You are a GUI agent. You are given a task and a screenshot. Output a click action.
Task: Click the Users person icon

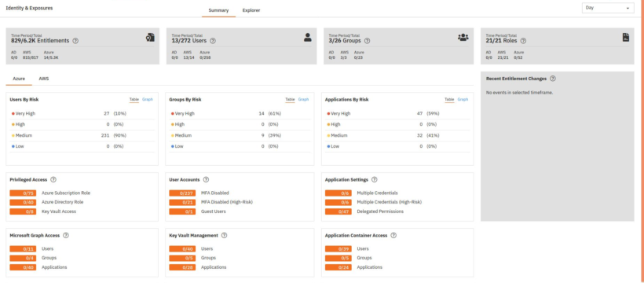(x=308, y=38)
